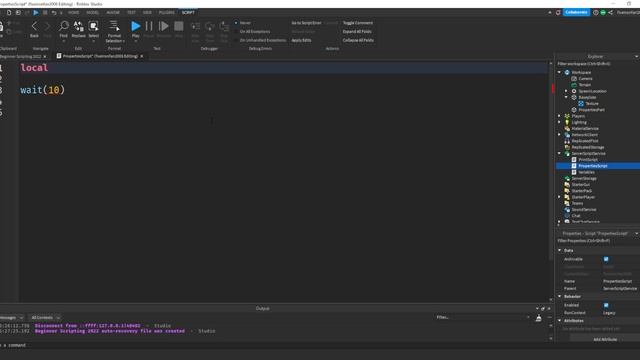The image size is (640, 360).
Task: Click the small blue play icon in quick access bar
Action: click(x=36, y=13)
